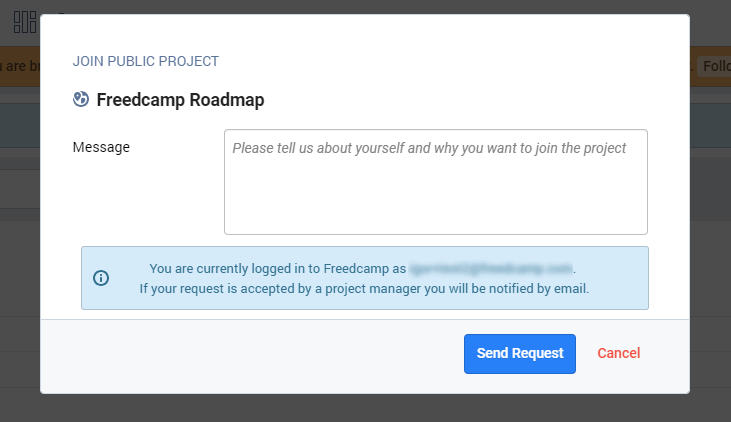Click the Message field label
Screen dimensions: 731x422
coord(101,147)
